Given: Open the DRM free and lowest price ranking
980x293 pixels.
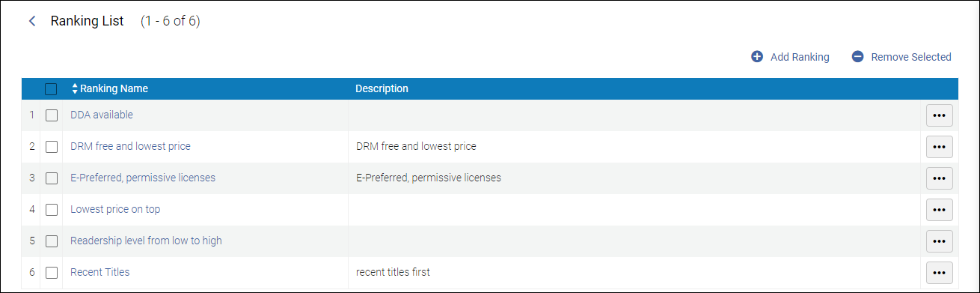Looking at the screenshot, I should (x=130, y=146).
